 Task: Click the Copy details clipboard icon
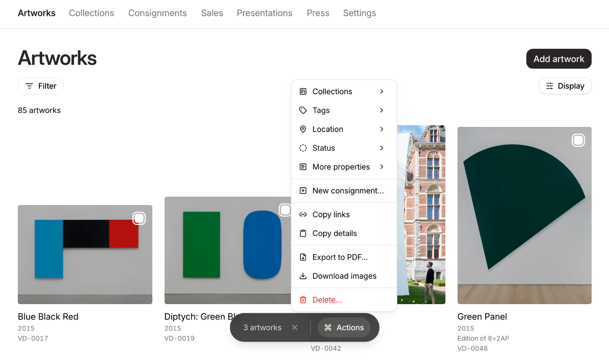click(x=303, y=234)
